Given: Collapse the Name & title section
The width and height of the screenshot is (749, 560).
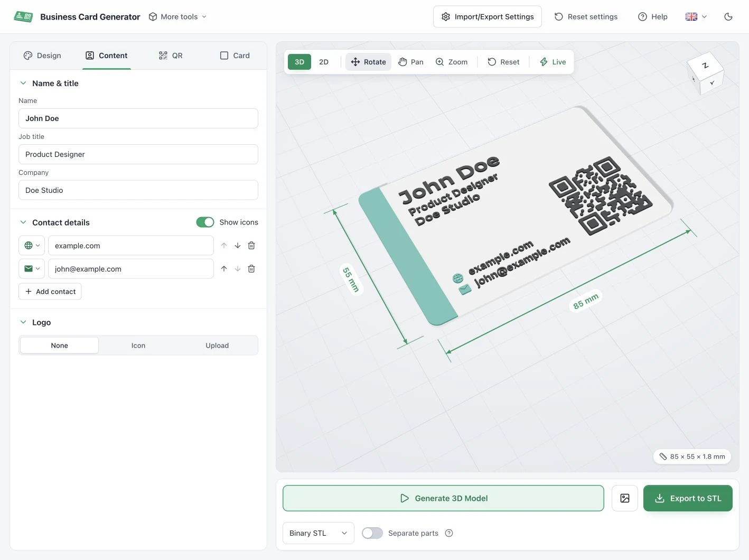Looking at the screenshot, I should (49, 83).
